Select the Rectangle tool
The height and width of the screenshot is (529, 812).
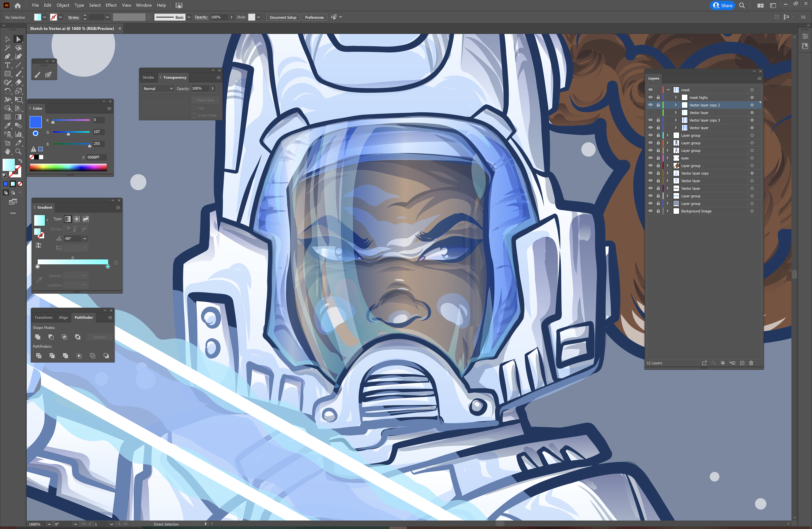pos(7,74)
